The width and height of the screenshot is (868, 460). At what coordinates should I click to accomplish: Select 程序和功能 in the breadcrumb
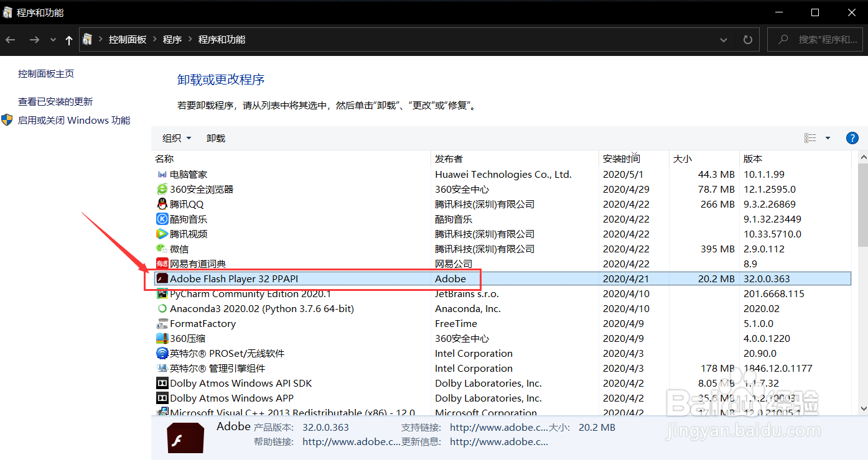point(222,40)
